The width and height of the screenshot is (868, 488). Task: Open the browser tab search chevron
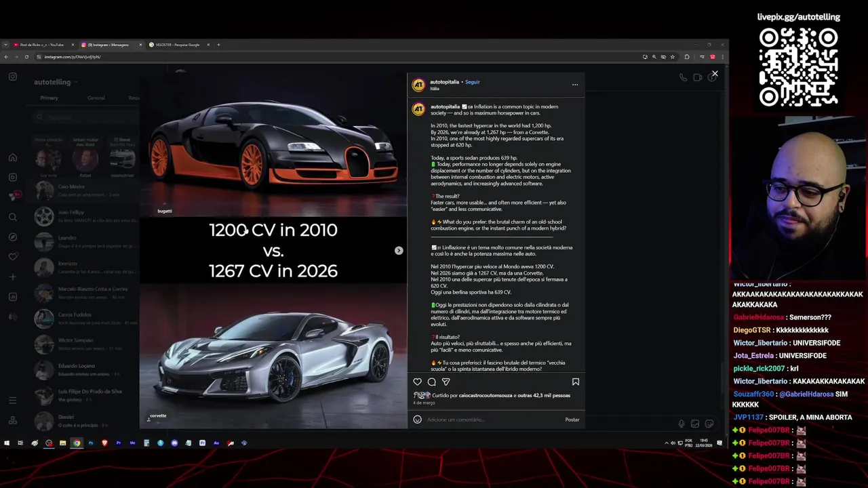point(5,45)
